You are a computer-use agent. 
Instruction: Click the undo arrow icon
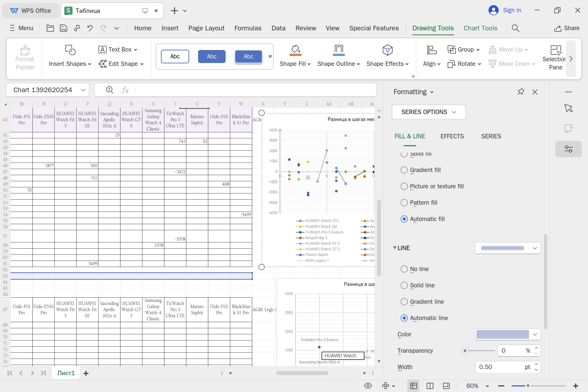pos(90,28)
